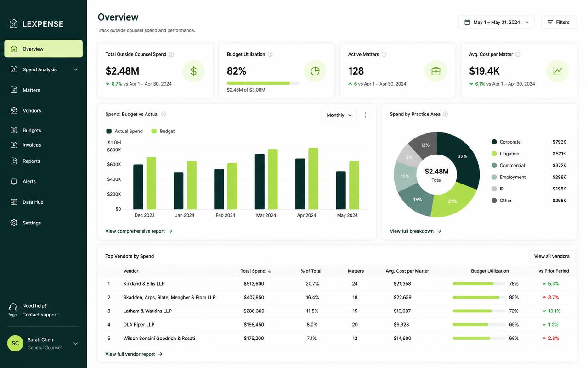Toggle Budget legend series
This screenshot has height=368, width=588.
[163, 131]
